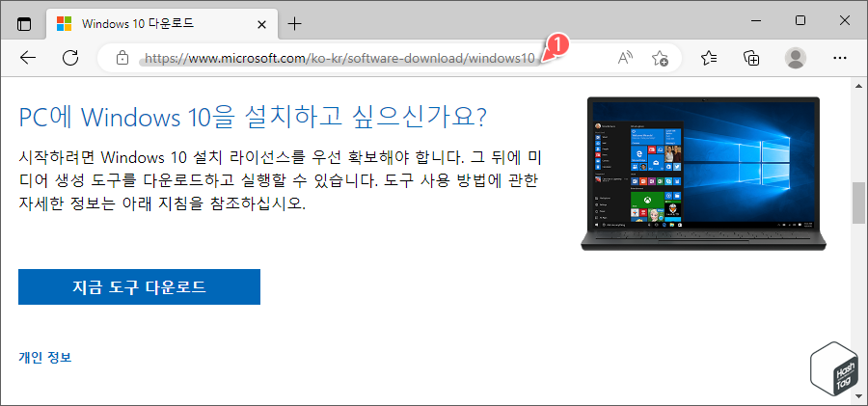
Task: Open Collections panel
Action: tap(751, 58)
